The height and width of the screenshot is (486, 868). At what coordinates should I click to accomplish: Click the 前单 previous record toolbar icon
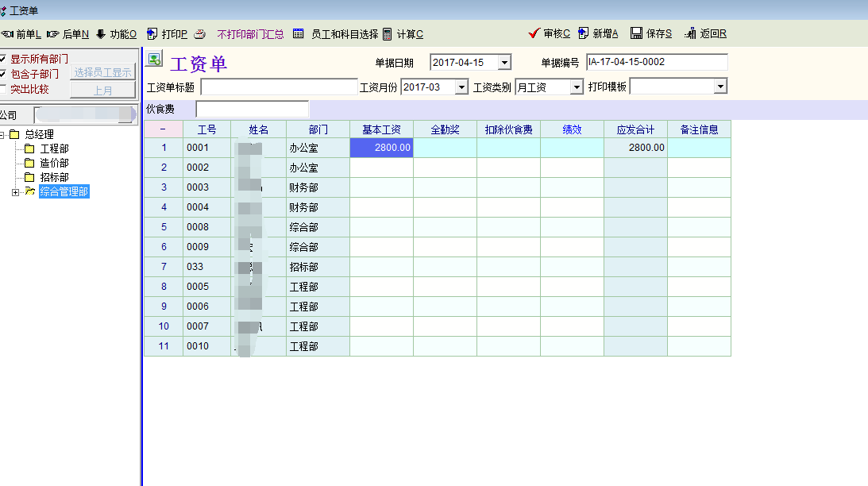point(8,34)
